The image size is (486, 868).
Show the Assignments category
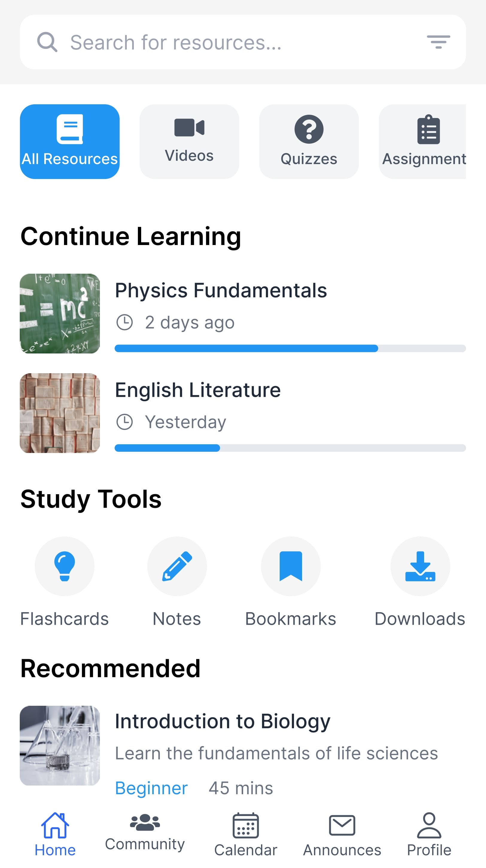tap(423, 142)
